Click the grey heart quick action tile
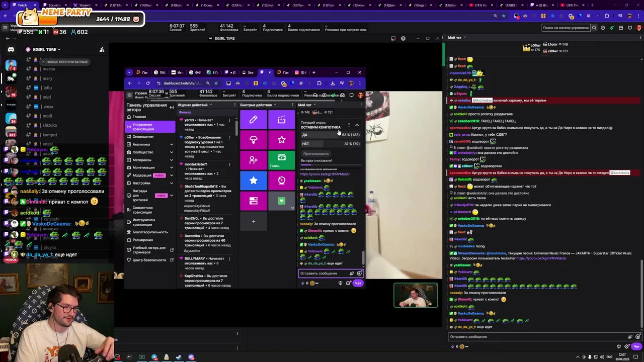The image size is (644, 362). (281, 201)
